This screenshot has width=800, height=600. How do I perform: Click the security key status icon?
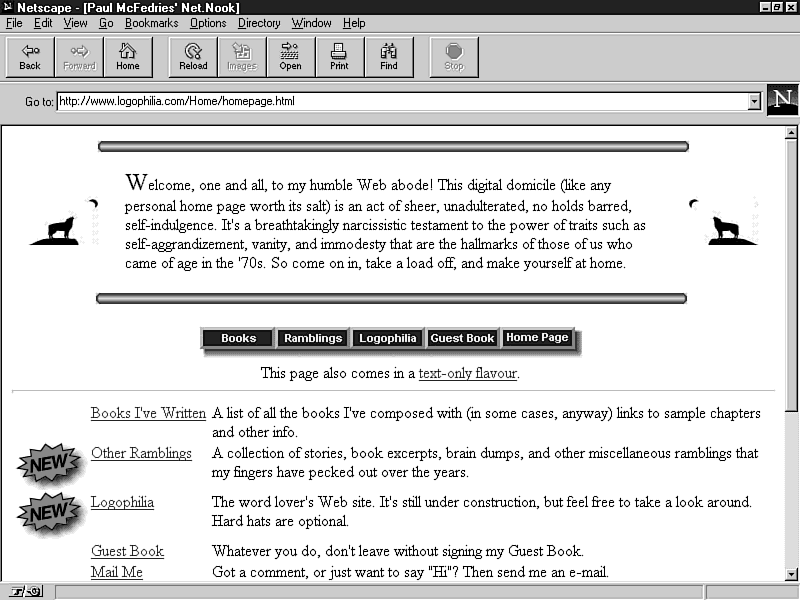click(x=27, y=592)
